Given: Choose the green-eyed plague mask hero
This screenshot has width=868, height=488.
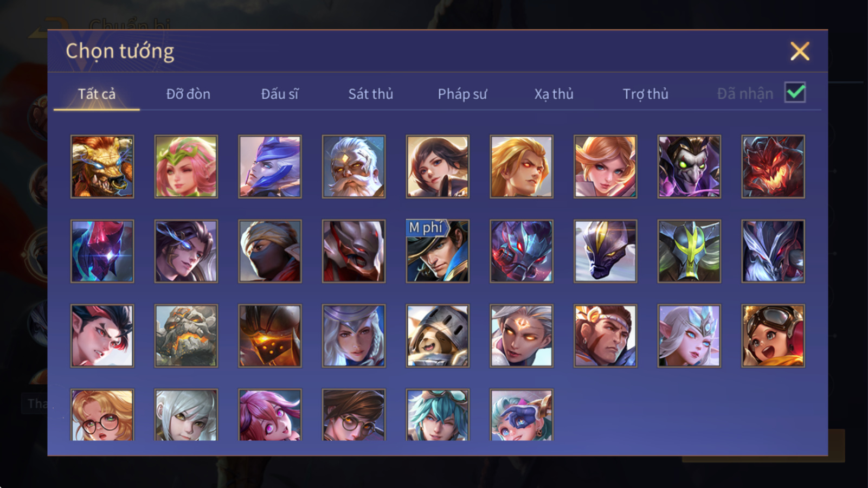Looking at the screenshot, I should pos(689,166).
